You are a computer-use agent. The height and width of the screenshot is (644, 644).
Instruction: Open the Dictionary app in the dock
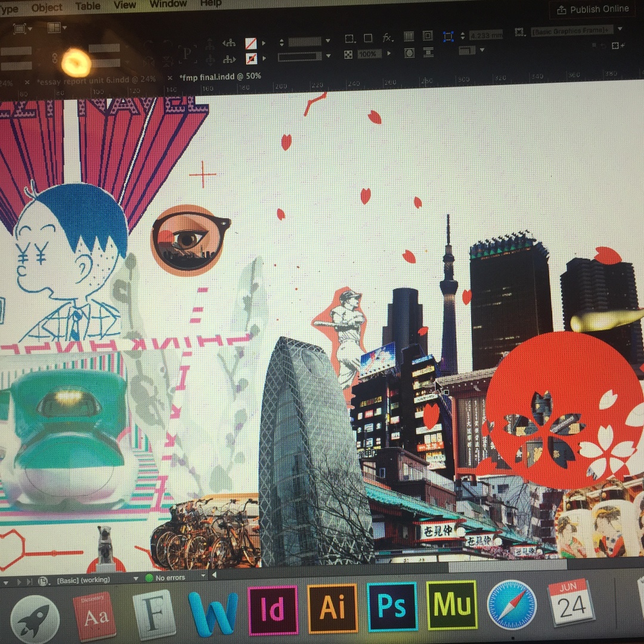[x=94, y=616]
